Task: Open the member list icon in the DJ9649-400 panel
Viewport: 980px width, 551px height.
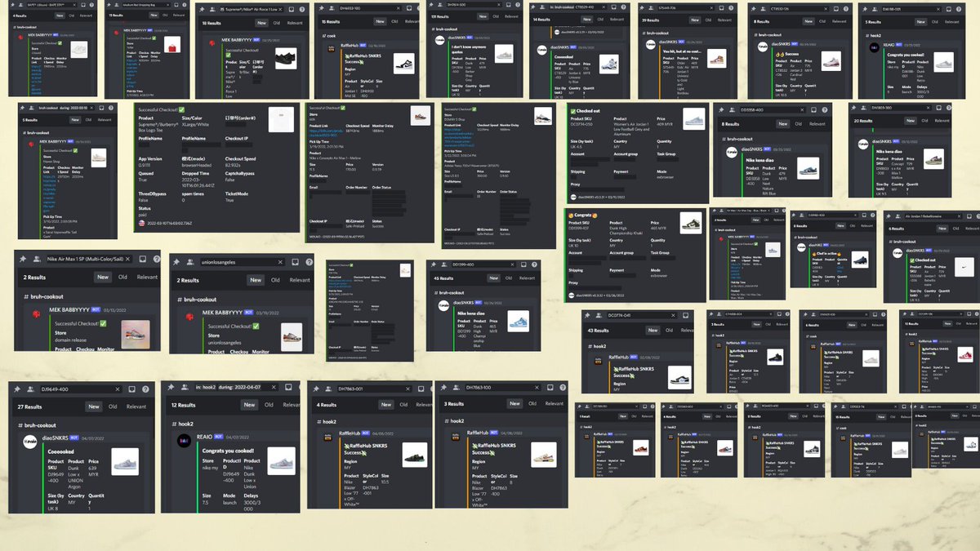Action: coord(30,389)
